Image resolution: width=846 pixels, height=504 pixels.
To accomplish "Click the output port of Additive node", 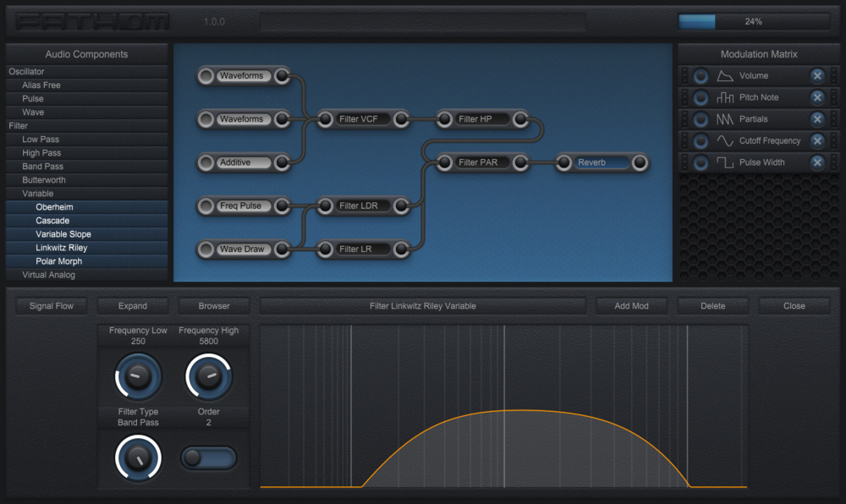I will 282,162.
